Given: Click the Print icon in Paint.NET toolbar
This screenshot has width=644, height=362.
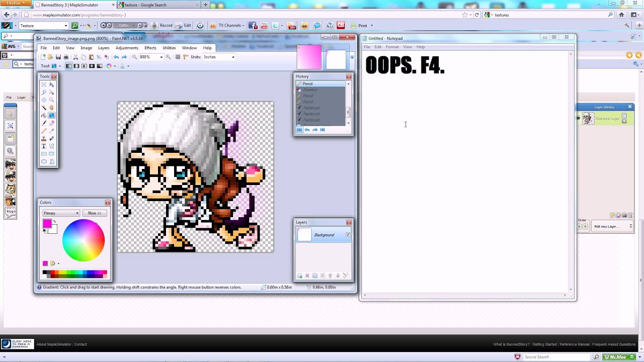Looking at the screenshot, I should 66,57.
